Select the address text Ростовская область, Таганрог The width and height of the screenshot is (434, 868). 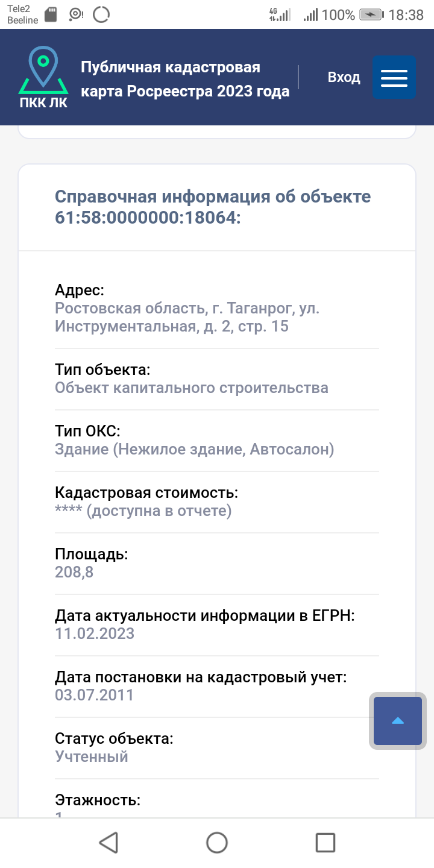(x=187, y=318)
